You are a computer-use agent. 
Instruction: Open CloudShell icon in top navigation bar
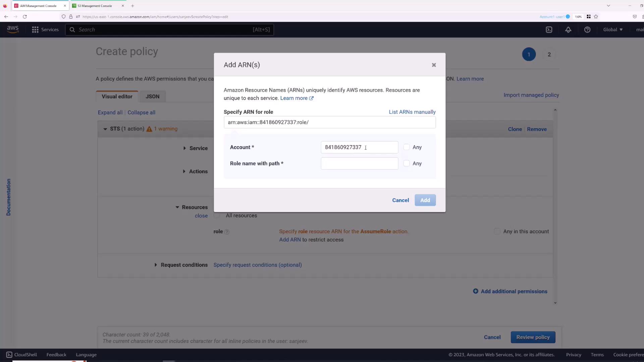coord(549,30)
